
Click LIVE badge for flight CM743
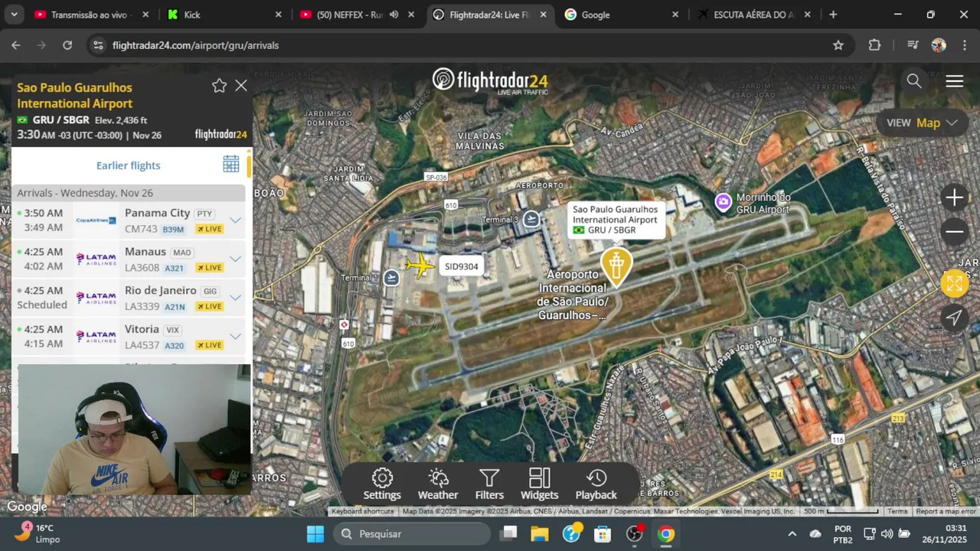(209, 229)
